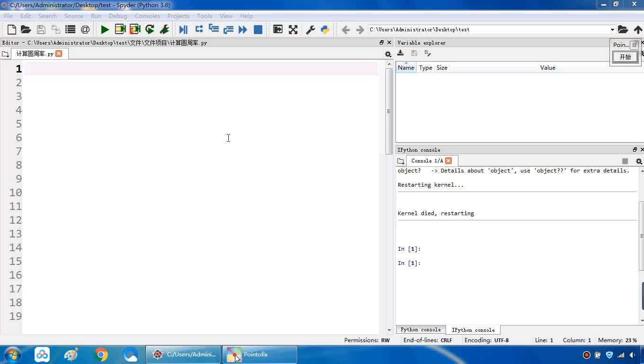
Task: Switch to the Python console tab
Action: pyautogui.click(x=420, y=330)
